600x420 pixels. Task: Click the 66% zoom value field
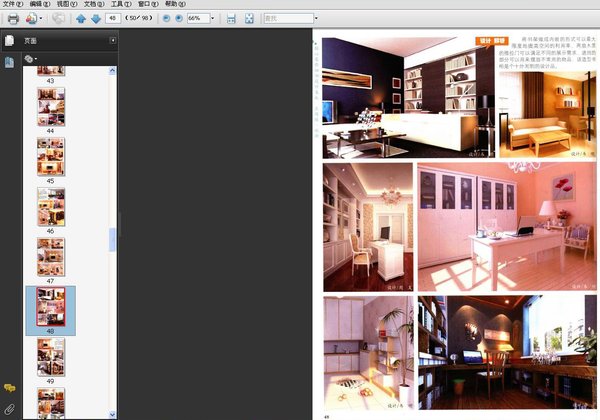pyautogui.click(x=198, y=18)
